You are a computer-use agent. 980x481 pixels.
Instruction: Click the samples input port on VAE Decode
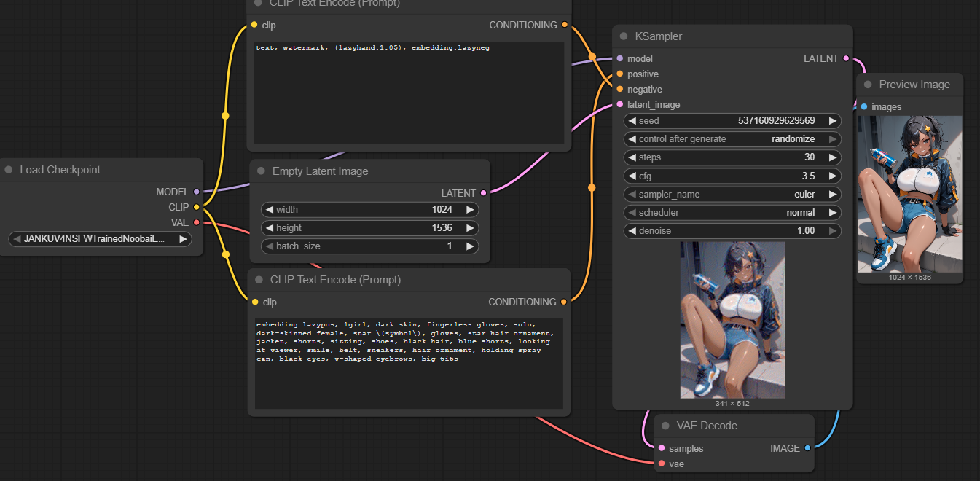pos(662,448)
